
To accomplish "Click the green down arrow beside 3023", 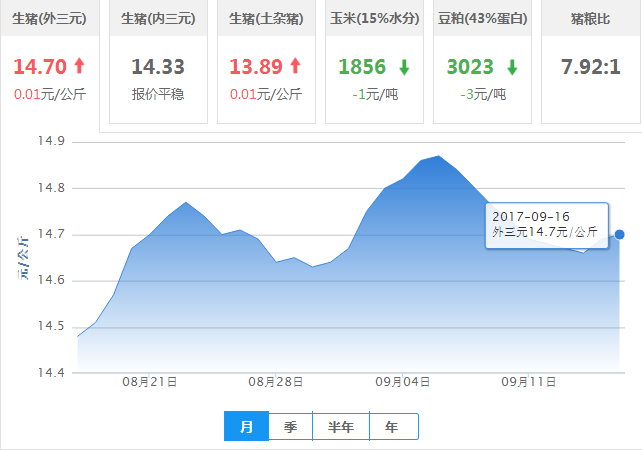I will point(512,68).
